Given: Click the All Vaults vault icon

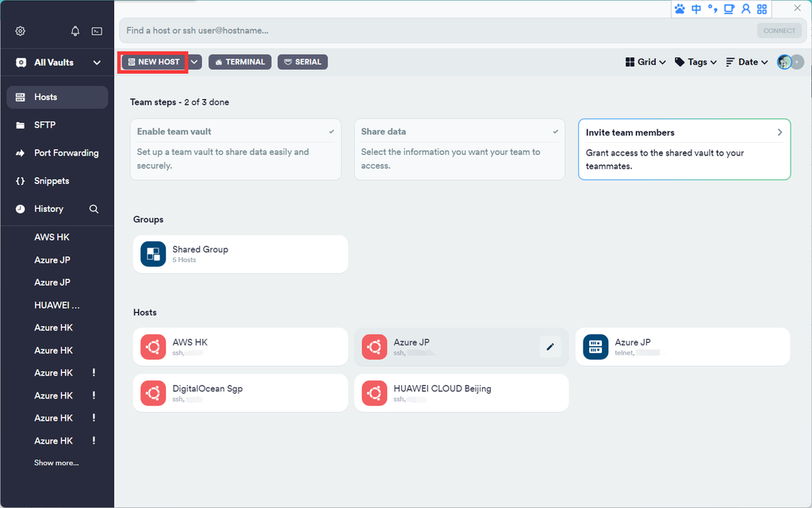Looking at the screenshot, I should [x=21, y=63].
